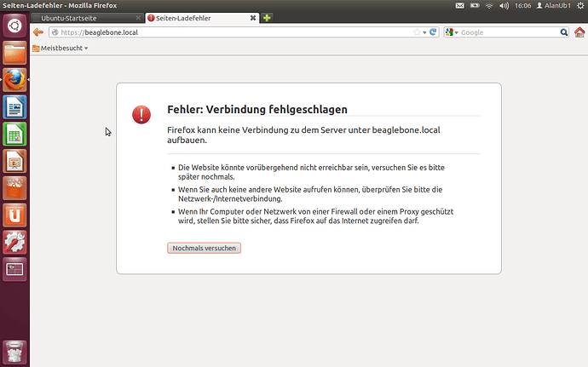Bookmark this page with the star

click(417, 32)
